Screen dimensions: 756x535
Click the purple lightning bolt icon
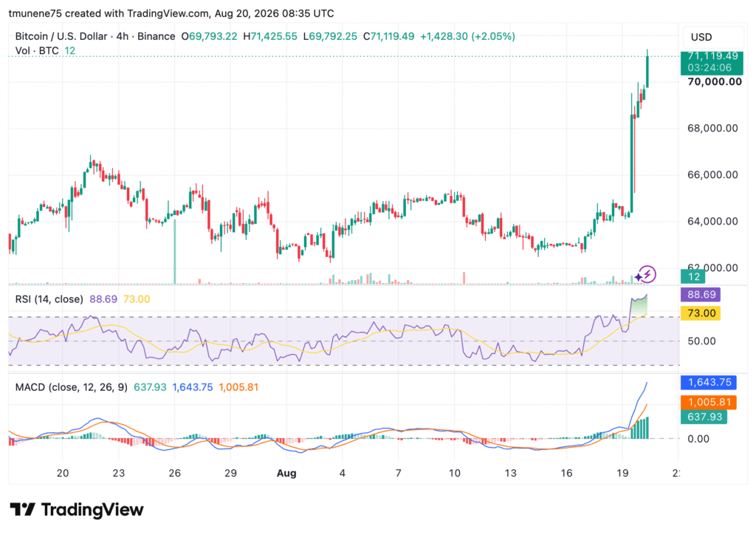click(x=647, y=274)
